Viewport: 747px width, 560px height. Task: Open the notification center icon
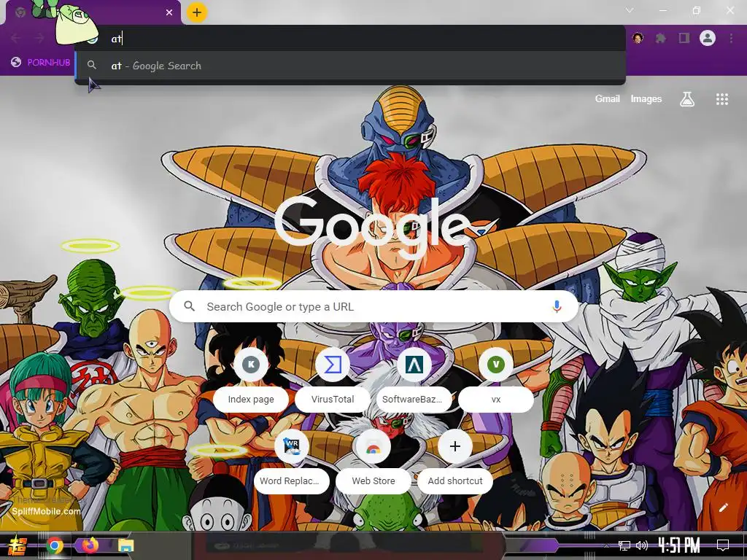723,545
